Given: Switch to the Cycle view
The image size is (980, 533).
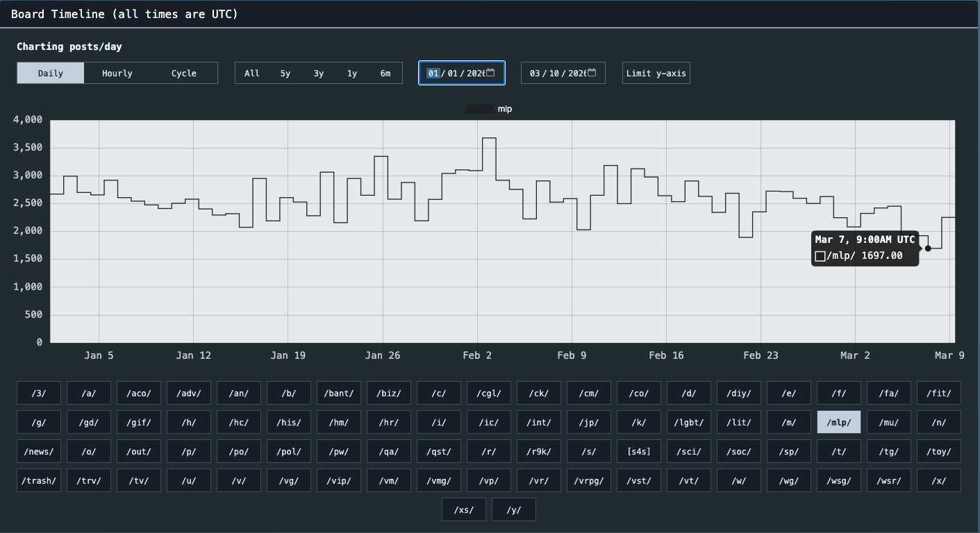Looking at the screenshot, I should coord(184,73).
